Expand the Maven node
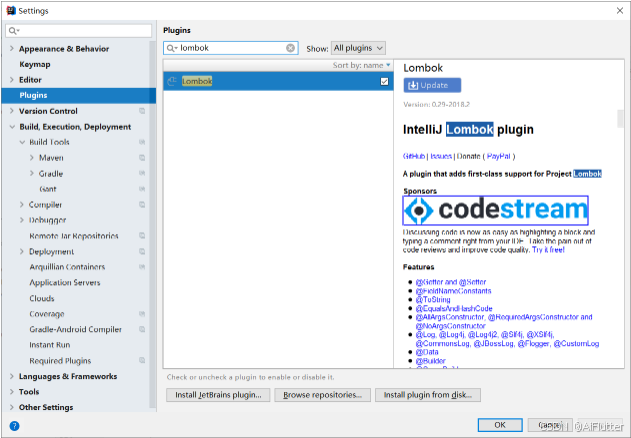 32,157
